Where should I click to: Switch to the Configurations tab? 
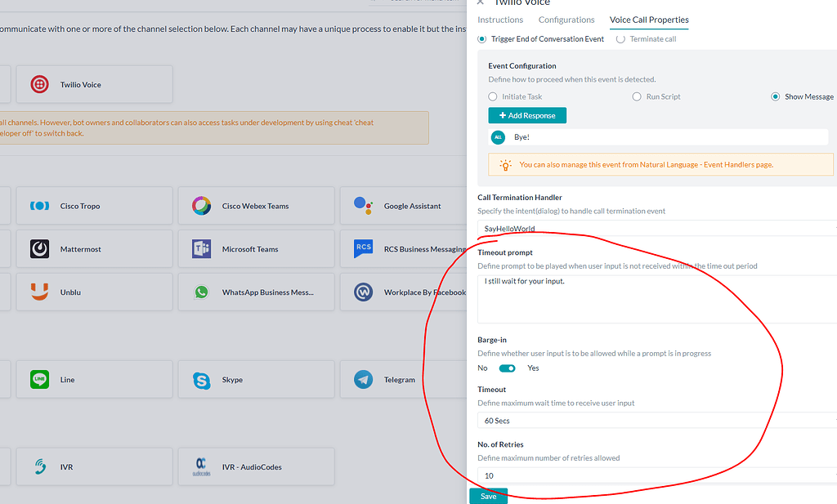coord(566,20)
